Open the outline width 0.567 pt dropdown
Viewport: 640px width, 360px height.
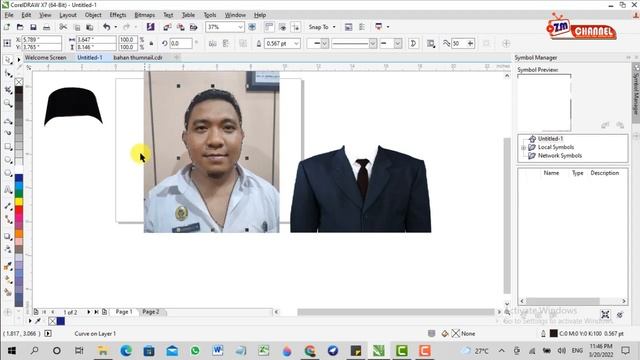296,43
